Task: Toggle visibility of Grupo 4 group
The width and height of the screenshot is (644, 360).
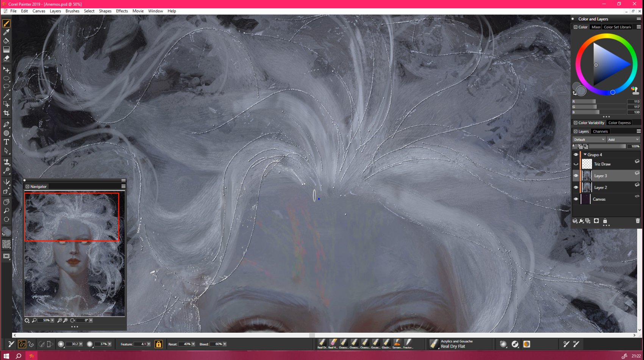Action: pyautogui.click(x=576, y=154)
